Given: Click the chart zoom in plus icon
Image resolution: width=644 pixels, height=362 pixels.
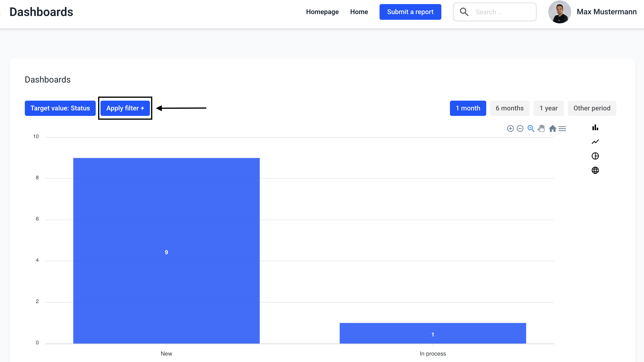Looking at the screenshot, I should [510, 128].
